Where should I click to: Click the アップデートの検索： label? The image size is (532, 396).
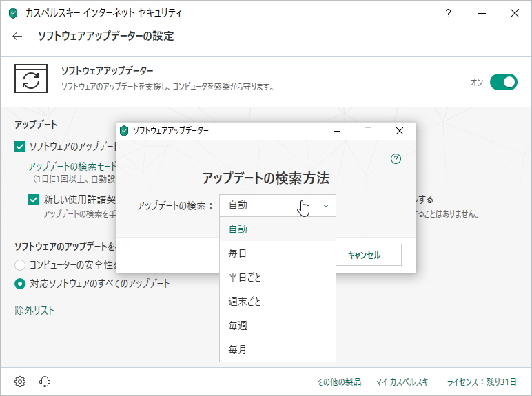click(175, 205)
